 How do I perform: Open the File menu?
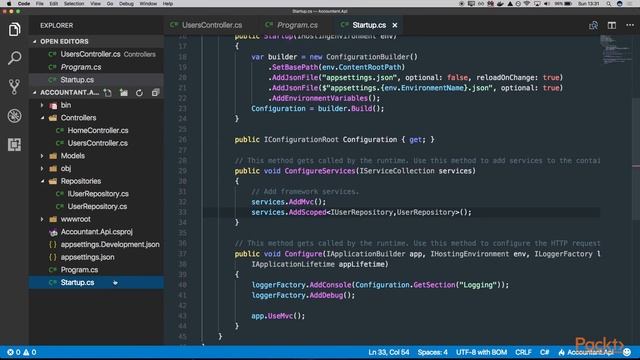pyautogui.click(x=40, y=4)
